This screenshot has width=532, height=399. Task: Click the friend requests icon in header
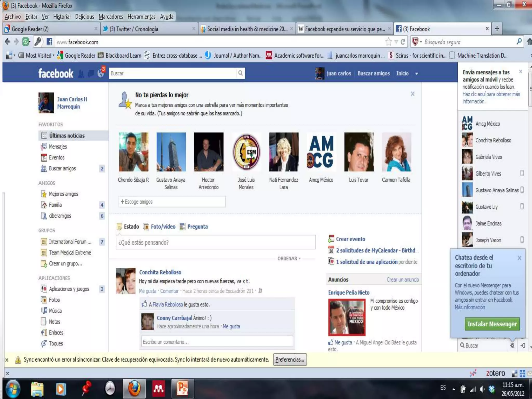tap(81, 74)
